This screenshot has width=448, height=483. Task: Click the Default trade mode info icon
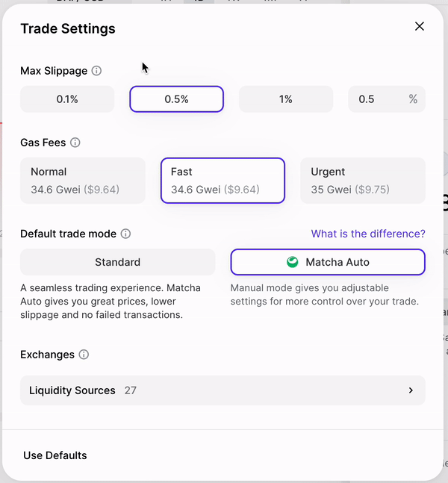click(x=125, y=234)
